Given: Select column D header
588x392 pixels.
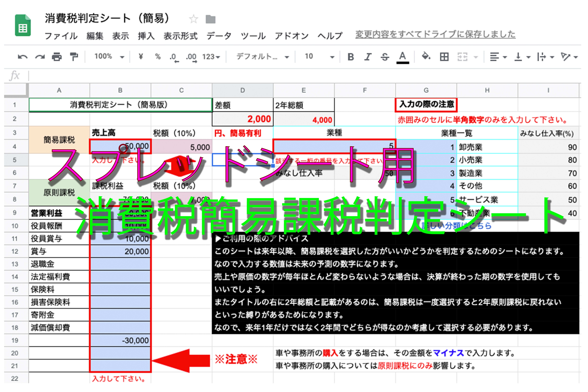Looking at the screenshot, I should (x=243, y=90).
